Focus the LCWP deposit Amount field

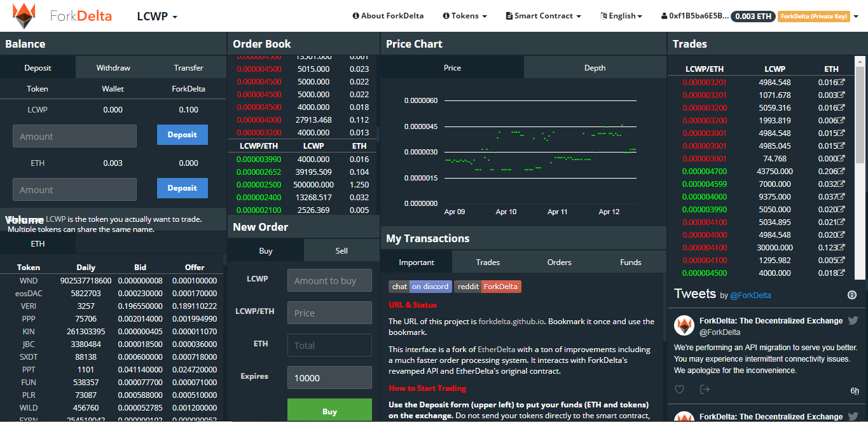coord(74,136)
